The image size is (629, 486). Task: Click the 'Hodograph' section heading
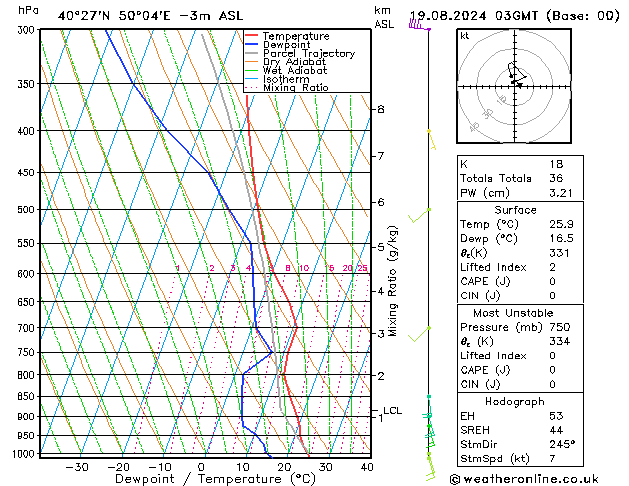(x=515, y=402)
